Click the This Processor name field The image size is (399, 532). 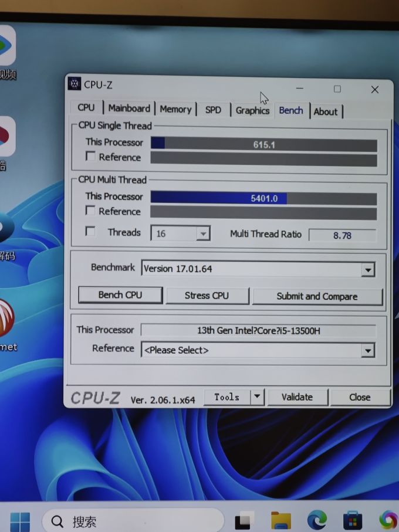(259, 331)
